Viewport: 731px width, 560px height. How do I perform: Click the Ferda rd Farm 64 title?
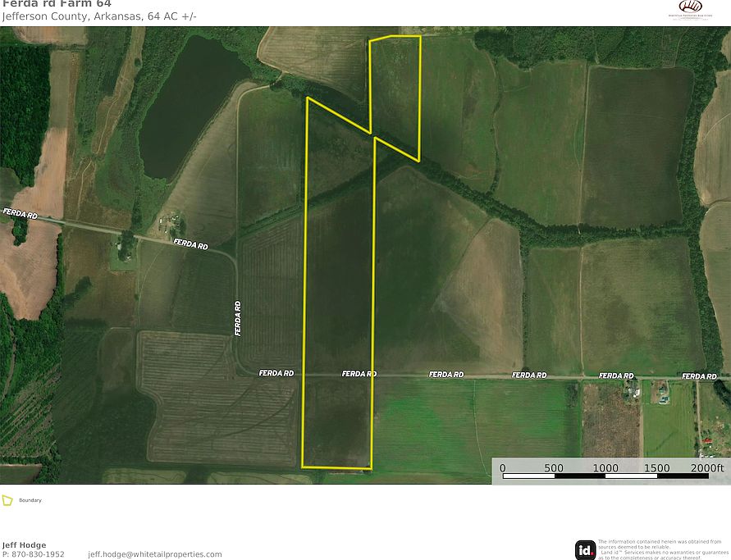click(x=57, y=4)
